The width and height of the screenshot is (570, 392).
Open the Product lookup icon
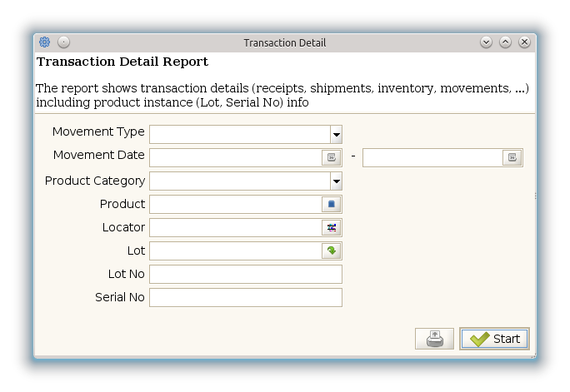pos(331,204)
